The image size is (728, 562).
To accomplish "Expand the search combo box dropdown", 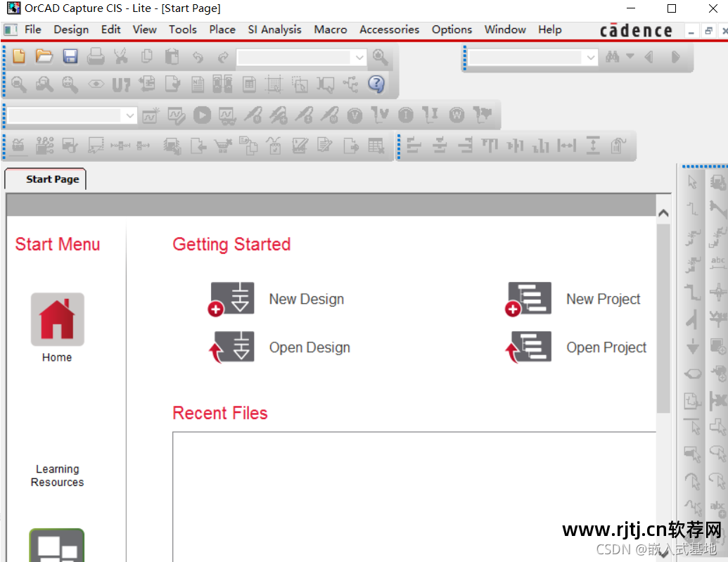I will [591, 58].
